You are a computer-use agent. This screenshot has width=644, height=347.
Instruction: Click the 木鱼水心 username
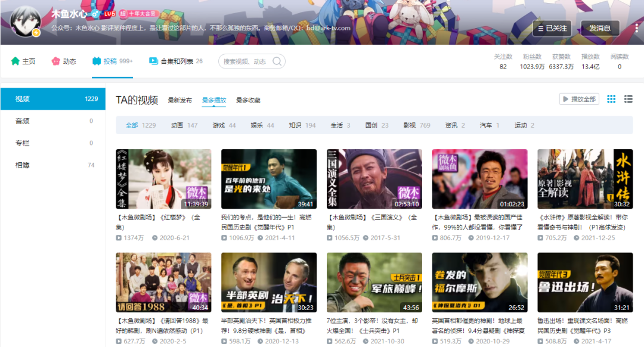click(69, 14)
